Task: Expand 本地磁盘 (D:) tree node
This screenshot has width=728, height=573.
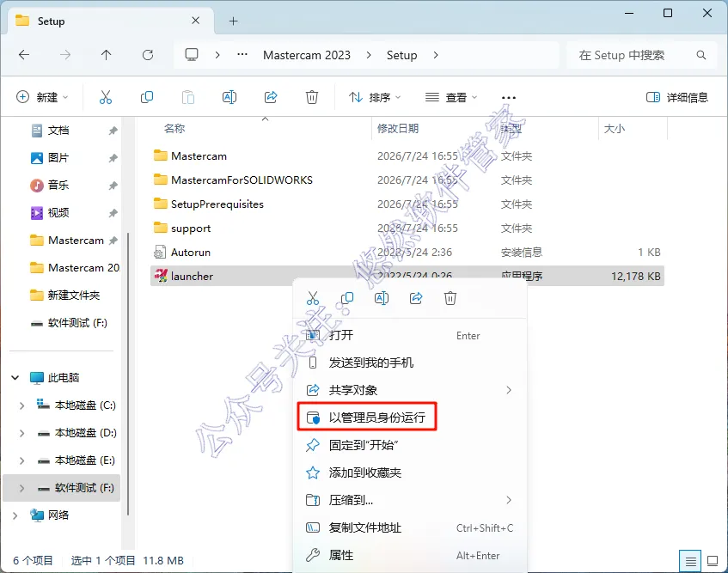Action: pyautogui.click(x=21, y=433)
